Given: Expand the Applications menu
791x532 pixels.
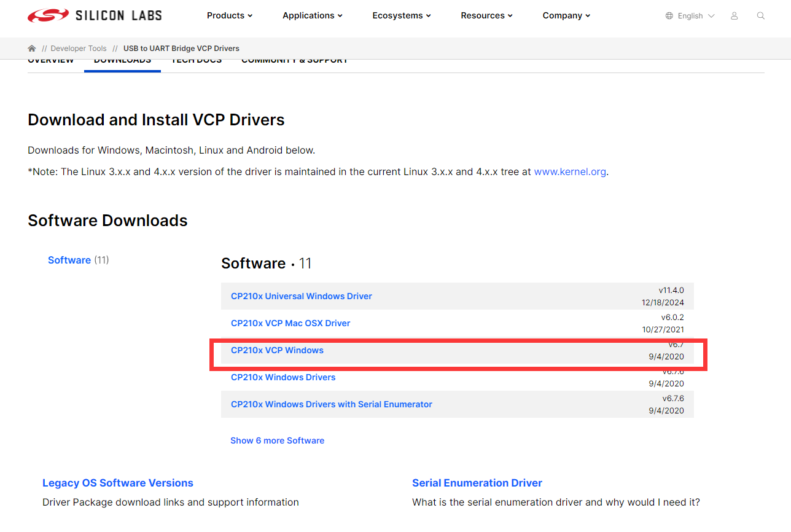Looking at the screenshot, I should (313, 16).
